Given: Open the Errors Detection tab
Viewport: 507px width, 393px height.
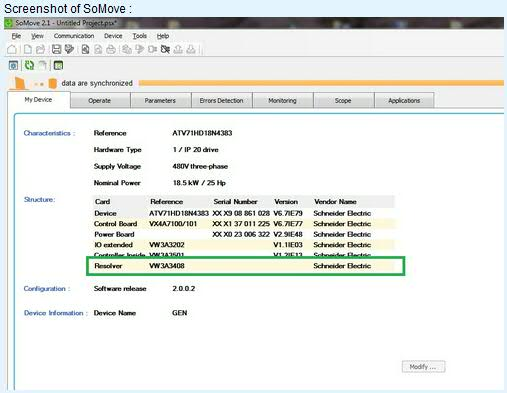Looking at the screenshot, I should 221,101.
